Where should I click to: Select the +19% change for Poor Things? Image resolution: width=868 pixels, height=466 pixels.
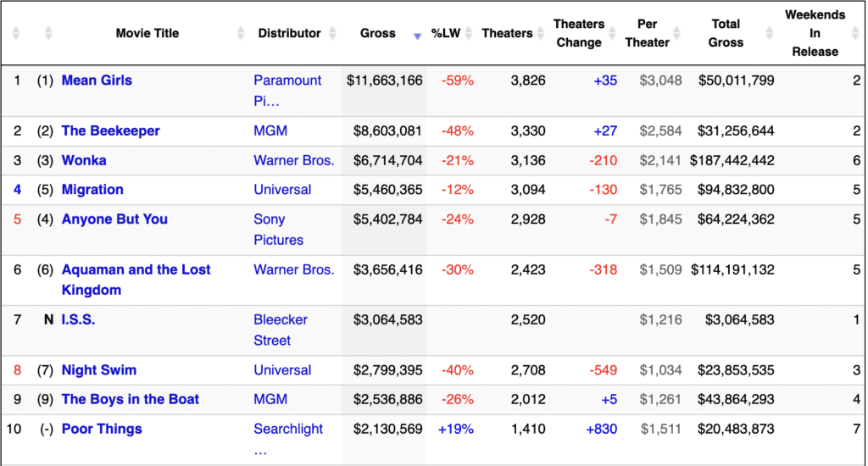coord(455,429)
